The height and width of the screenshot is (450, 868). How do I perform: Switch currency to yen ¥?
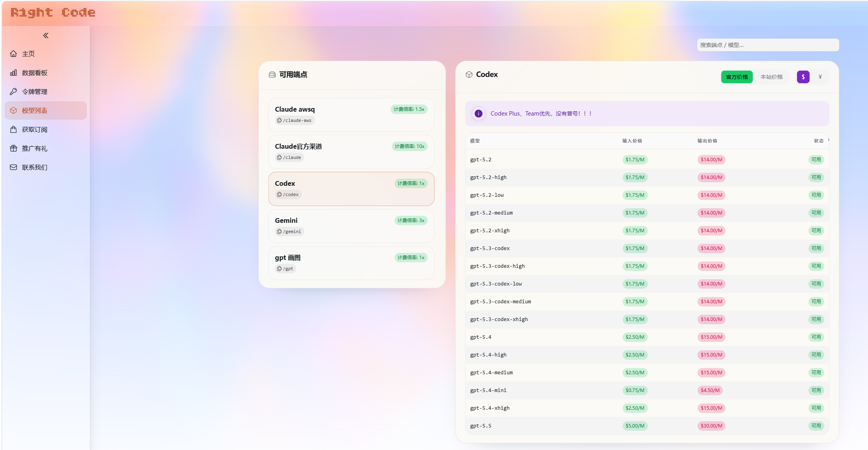click(820, 77)
